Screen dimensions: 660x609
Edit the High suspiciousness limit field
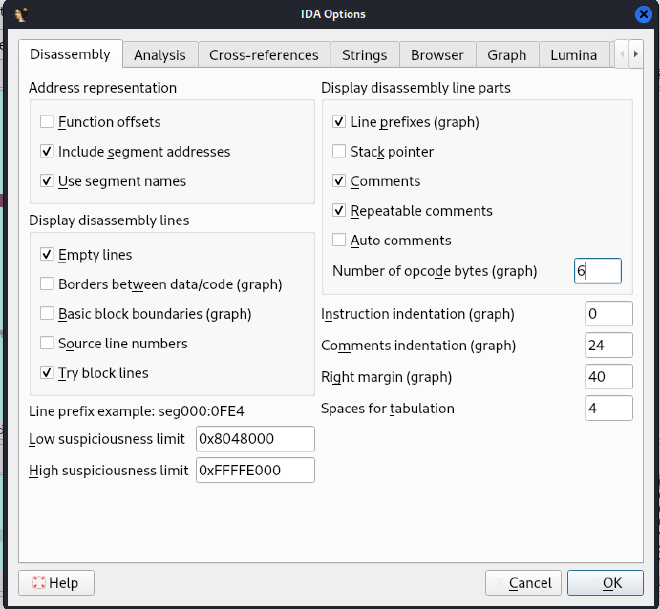pos(255,470)
